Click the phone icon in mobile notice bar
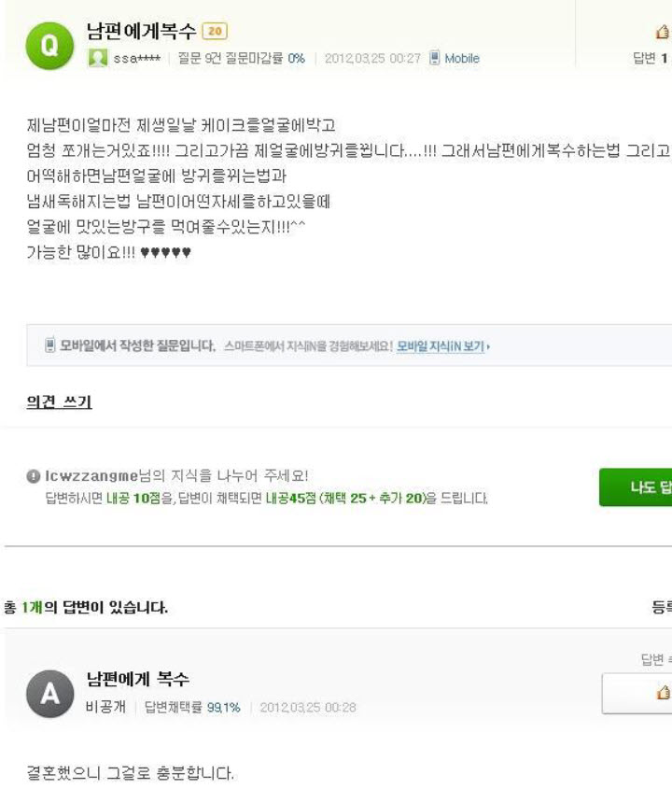The image size is (672, 803). point(49,346)
